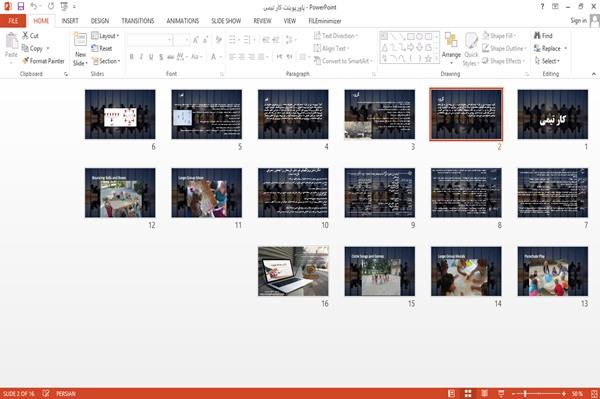The image size is (600, 399).
Task: Open numbered list button
Action: (247, 40)
